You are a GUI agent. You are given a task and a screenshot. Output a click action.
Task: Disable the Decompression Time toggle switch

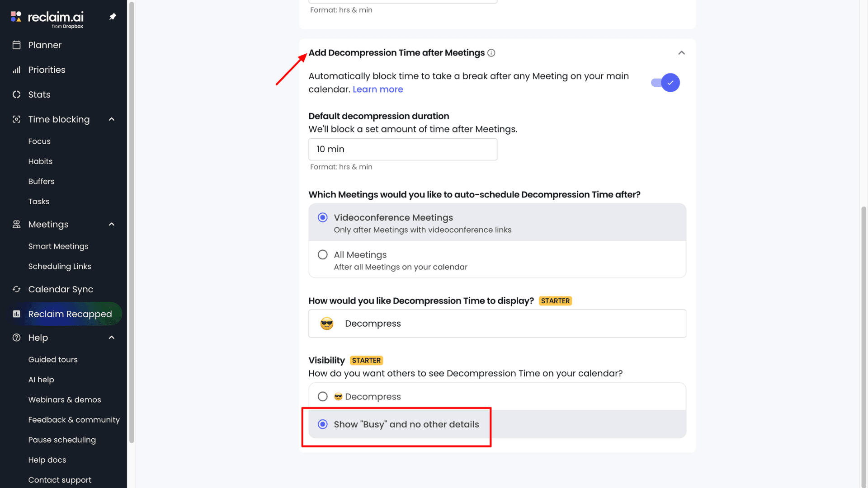click(665, 83)
